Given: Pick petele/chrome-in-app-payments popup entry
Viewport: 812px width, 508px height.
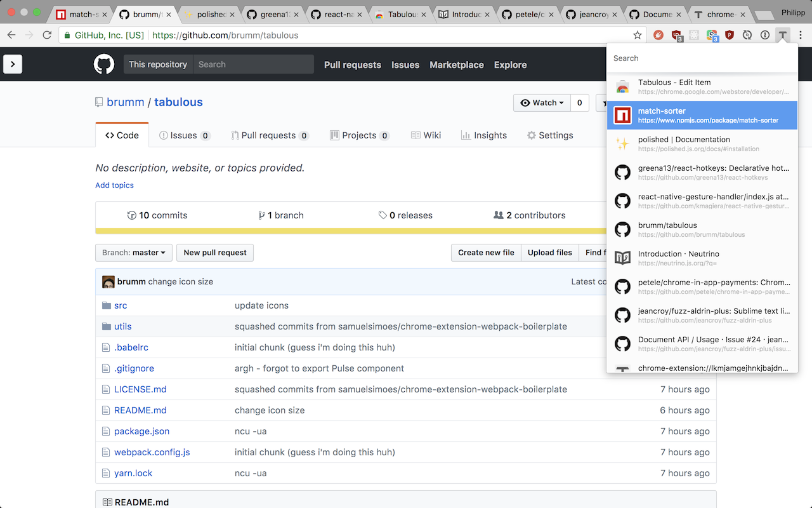Looking at the screenshot, I should [702, 287].
